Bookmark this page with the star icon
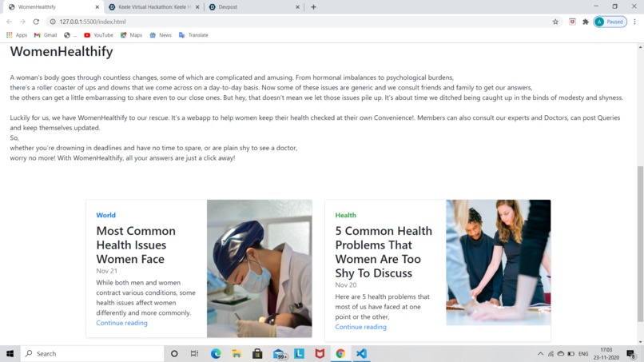Viewport: 644px width, 362px height. 555,22
